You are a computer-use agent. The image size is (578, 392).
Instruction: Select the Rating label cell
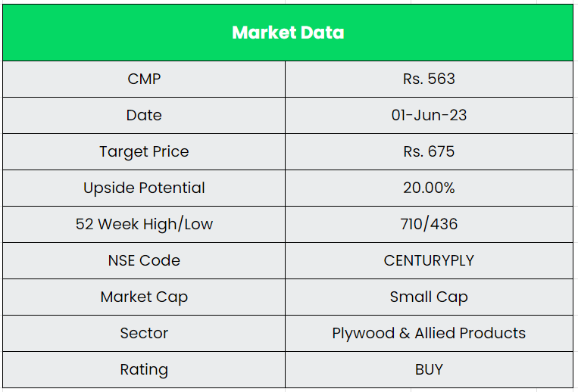144,369
